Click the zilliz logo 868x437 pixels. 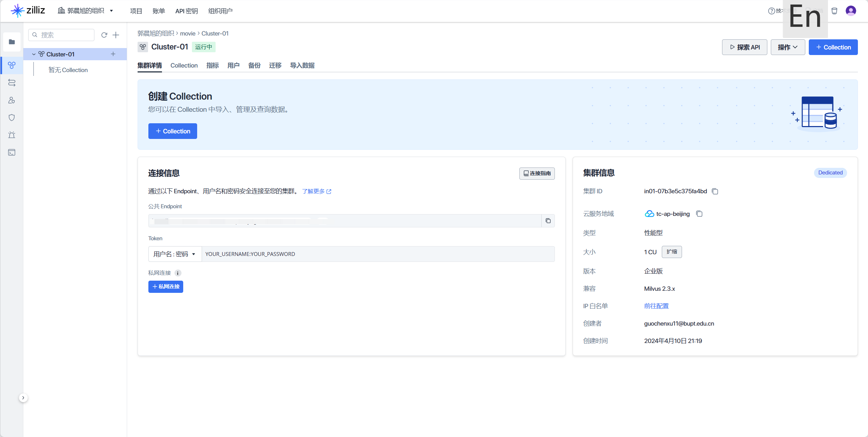tap(28, 10)
